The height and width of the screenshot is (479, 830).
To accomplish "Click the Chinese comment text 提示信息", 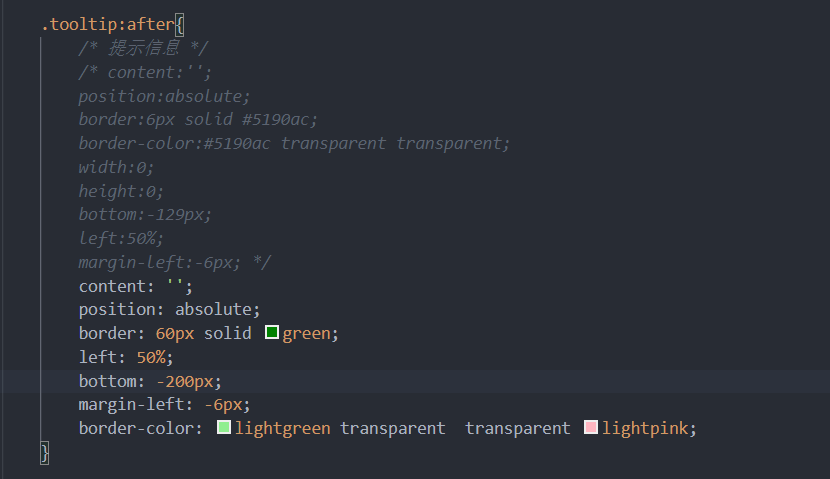I will [x=144, y=48].
